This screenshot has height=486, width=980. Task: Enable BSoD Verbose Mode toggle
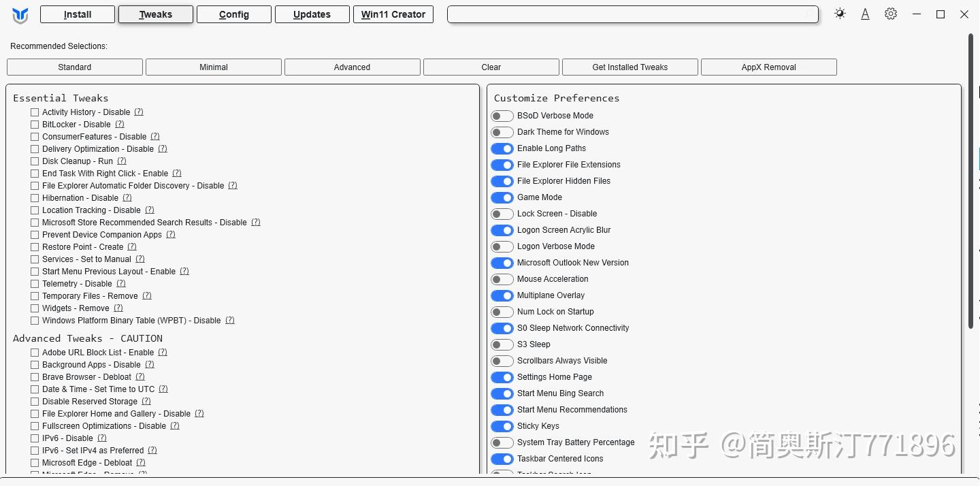tap(502, 116)
